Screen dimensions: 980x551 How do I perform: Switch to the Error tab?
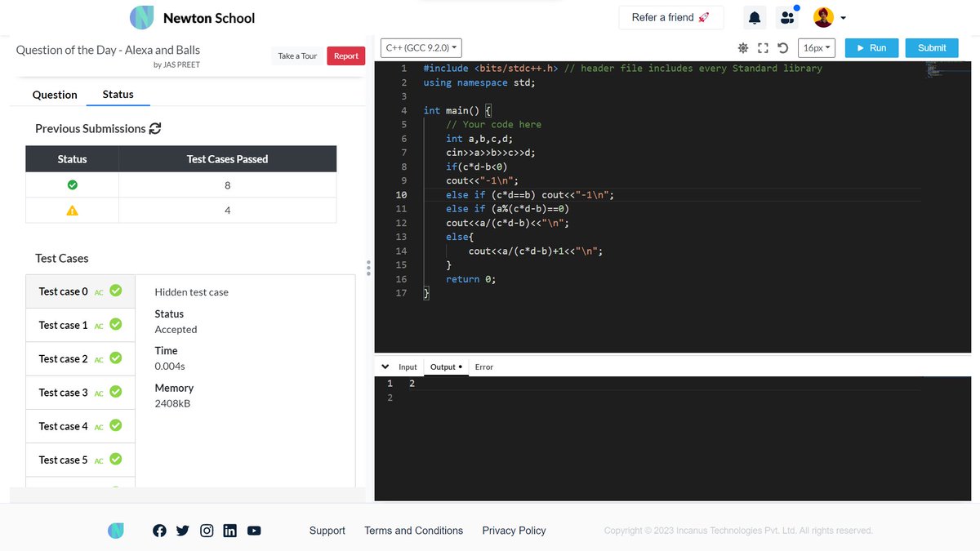click(x=483, y=367)
